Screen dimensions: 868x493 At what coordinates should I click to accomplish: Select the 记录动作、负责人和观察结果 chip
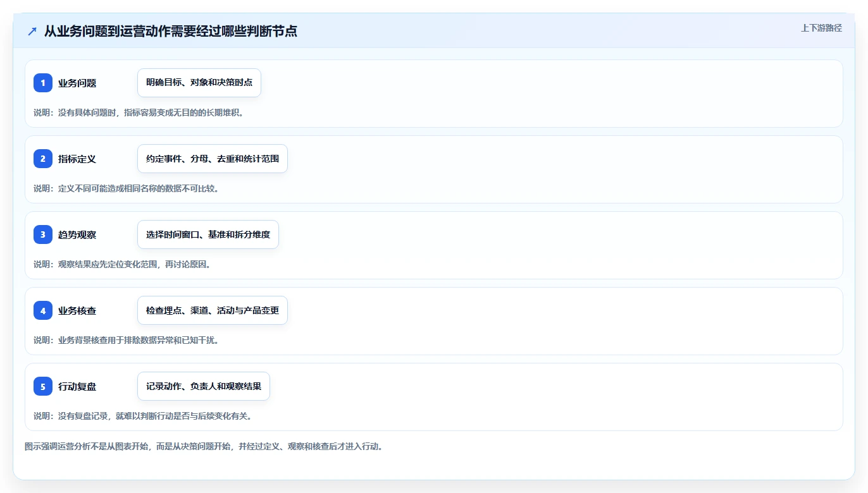tap(204, 386)
